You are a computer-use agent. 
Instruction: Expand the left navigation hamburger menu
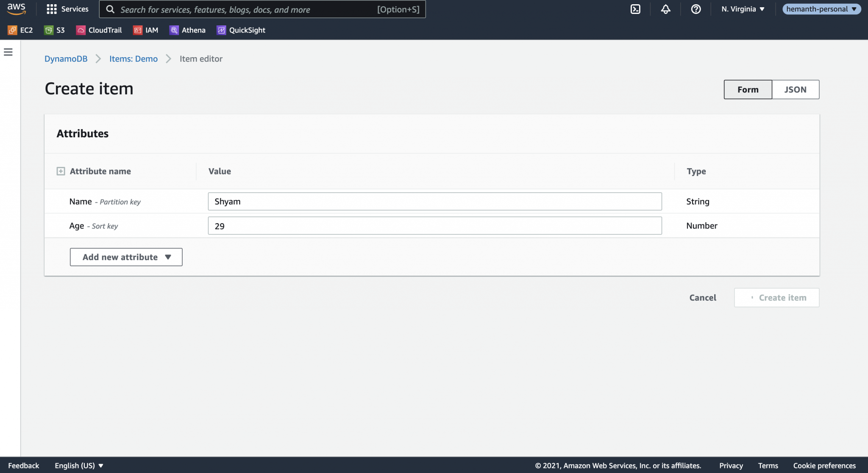(x=8, y=52)
